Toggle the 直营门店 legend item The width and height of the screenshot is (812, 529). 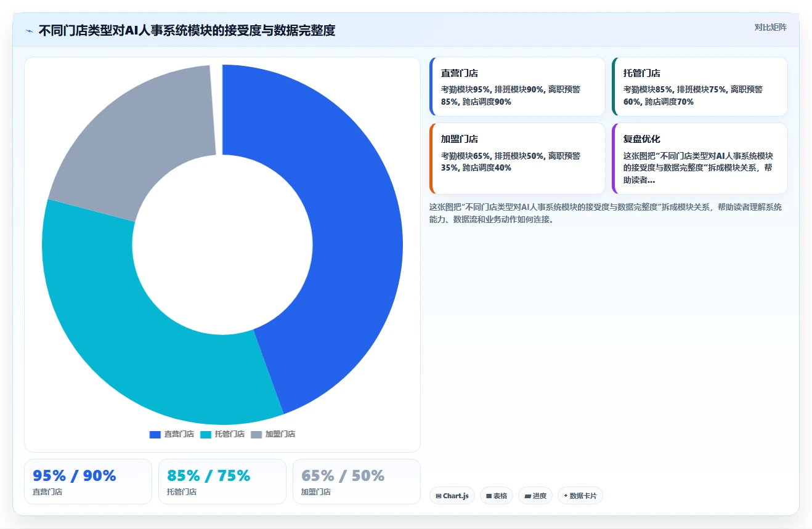pyautogui.click(x=171, y=434)
